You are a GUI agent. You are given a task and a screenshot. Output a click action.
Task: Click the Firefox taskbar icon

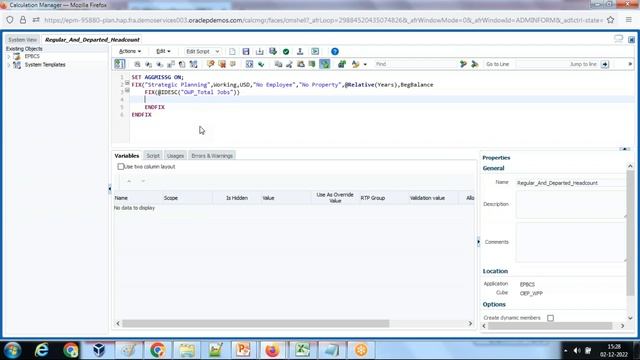point(272,350)
